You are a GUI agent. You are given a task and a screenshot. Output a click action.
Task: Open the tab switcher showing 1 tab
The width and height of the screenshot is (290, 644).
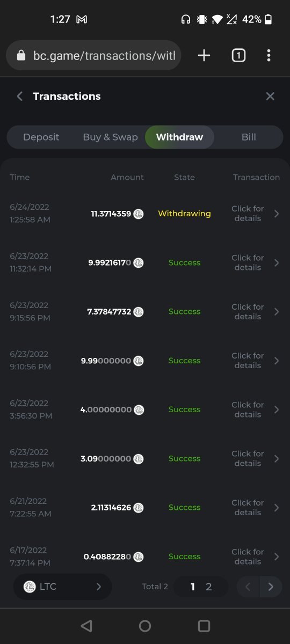tap(238, 55)
